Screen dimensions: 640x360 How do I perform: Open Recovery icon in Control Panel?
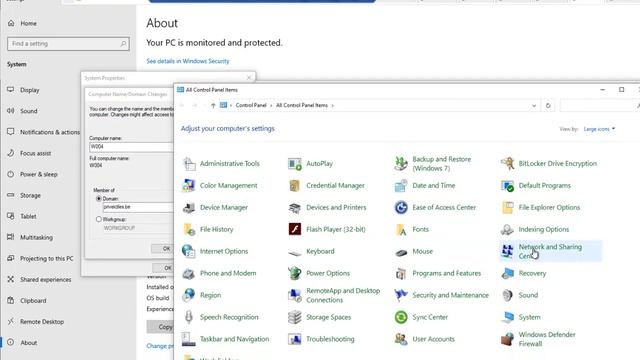point(507,273)
